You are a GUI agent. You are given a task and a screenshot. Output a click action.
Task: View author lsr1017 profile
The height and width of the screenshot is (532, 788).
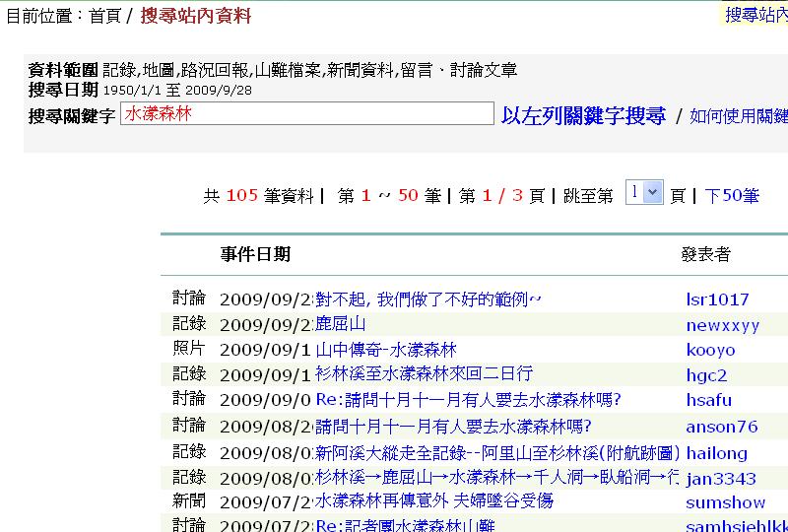(717, 299)
